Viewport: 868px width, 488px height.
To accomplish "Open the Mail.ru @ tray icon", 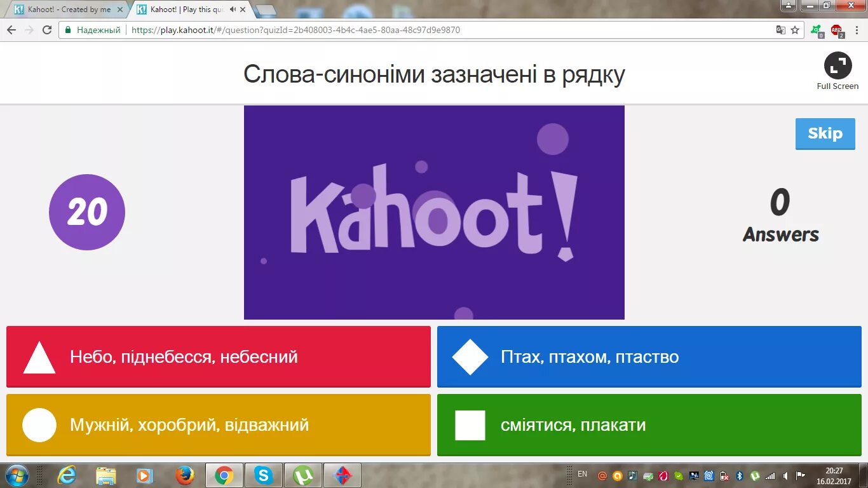I will click(x=602, y=475).
